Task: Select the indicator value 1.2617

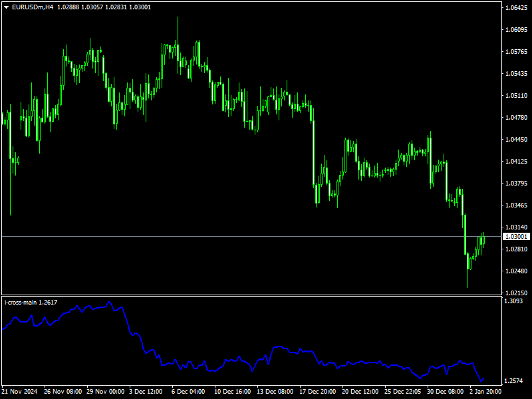Action: click(49, 301)
